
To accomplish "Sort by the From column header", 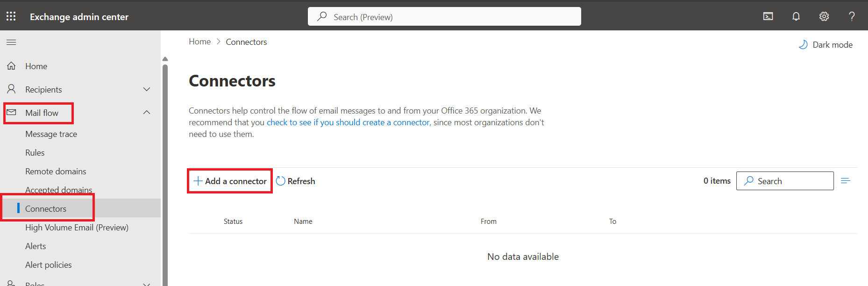I will click(x=489, y=222).
